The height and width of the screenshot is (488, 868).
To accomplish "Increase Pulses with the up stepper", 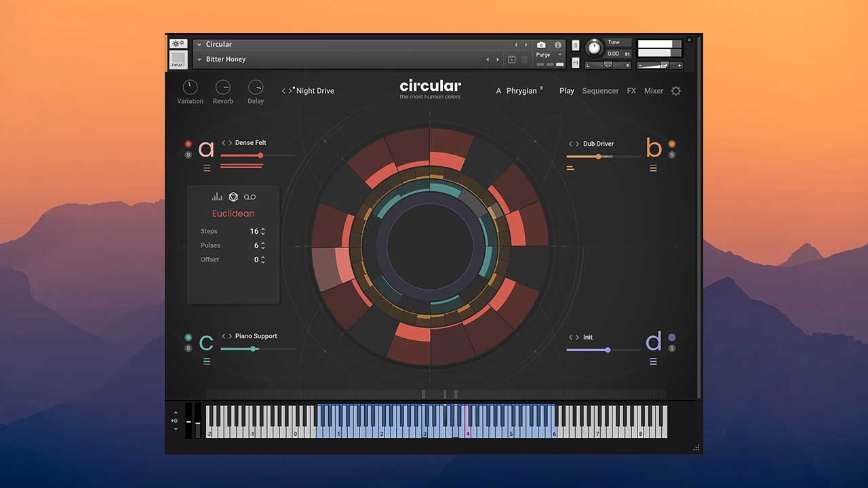I will pyautogui.click(x=263, y=243).
